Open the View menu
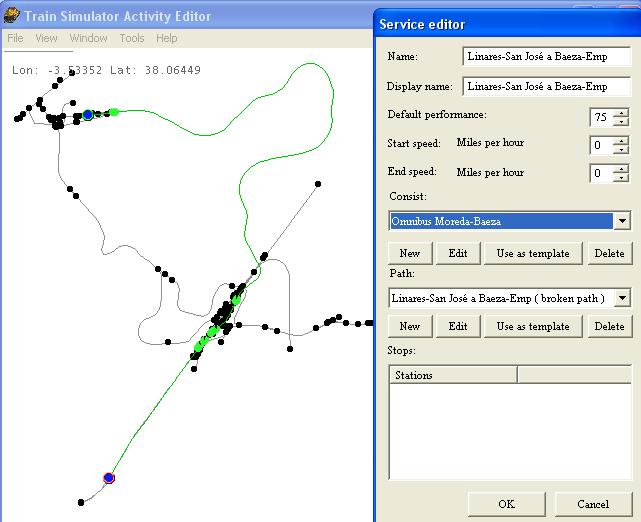This screenshot has height=522, width=641. tap(46, 38)
